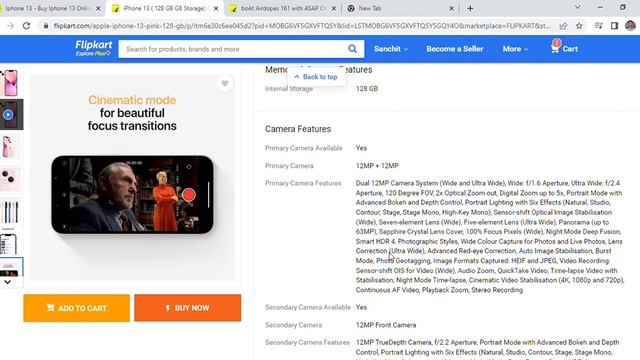Screen dimensions: 640x360
Task: Open the Cart icon
Action: (555, 48)
